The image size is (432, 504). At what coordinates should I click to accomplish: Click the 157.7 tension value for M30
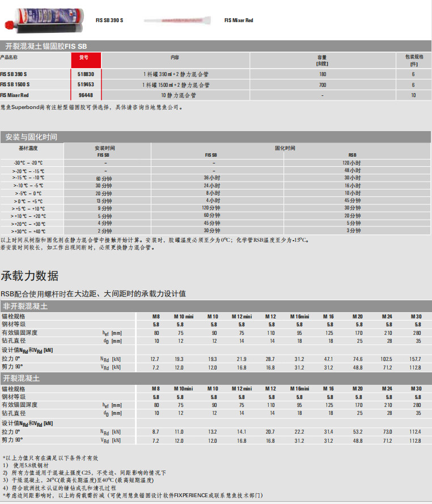click(416, 359)
